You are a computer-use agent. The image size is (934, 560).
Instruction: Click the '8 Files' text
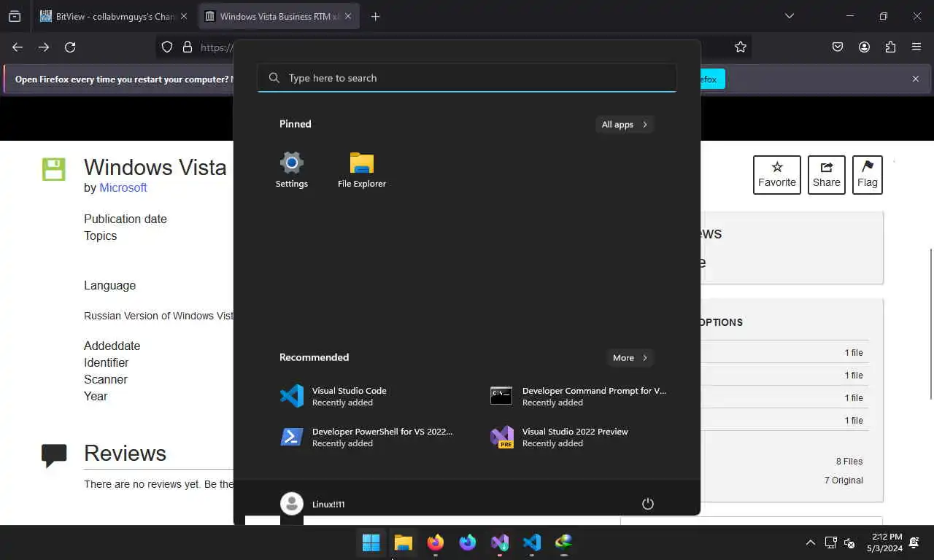pyautogui.click(x=849, y=462)
